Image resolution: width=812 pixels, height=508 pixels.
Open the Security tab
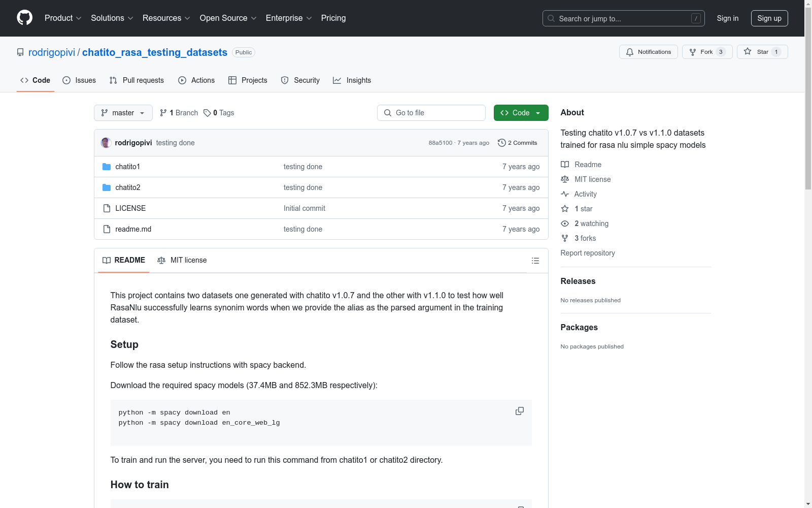coord(300,80)
